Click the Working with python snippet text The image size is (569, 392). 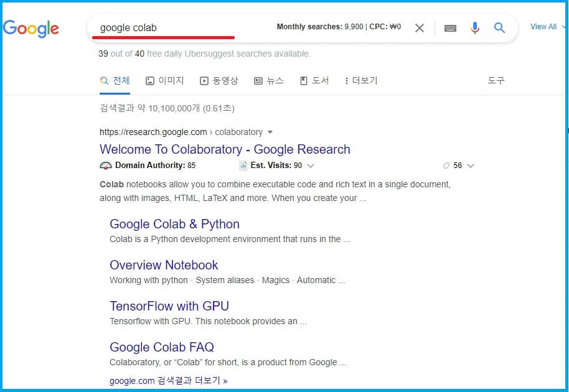(x=227, y=280)
